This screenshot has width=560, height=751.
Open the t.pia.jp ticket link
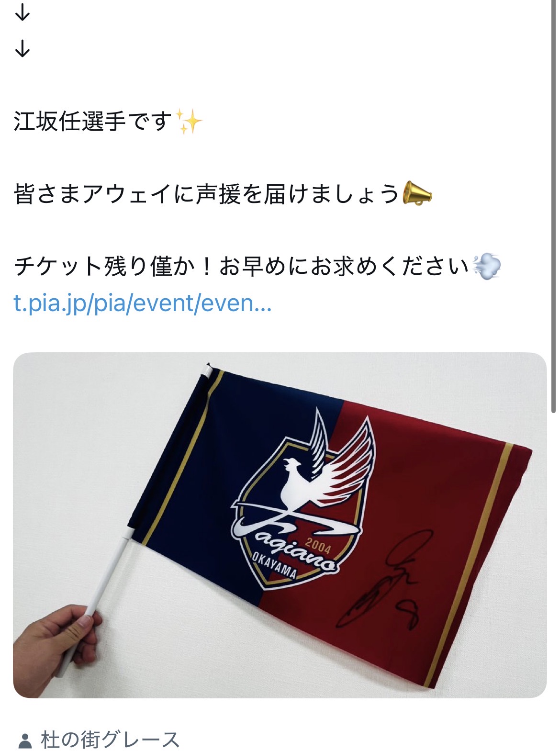point(143,303)
